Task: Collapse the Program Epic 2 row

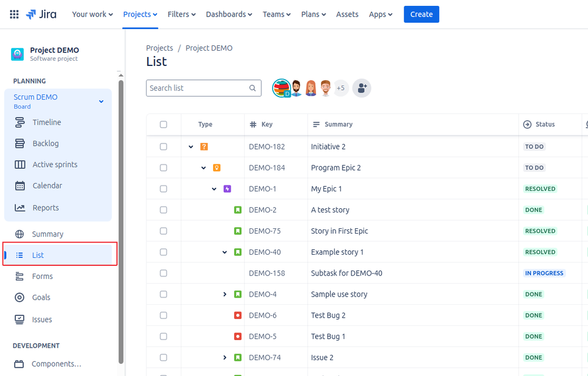Action: [x=204, y=168]
